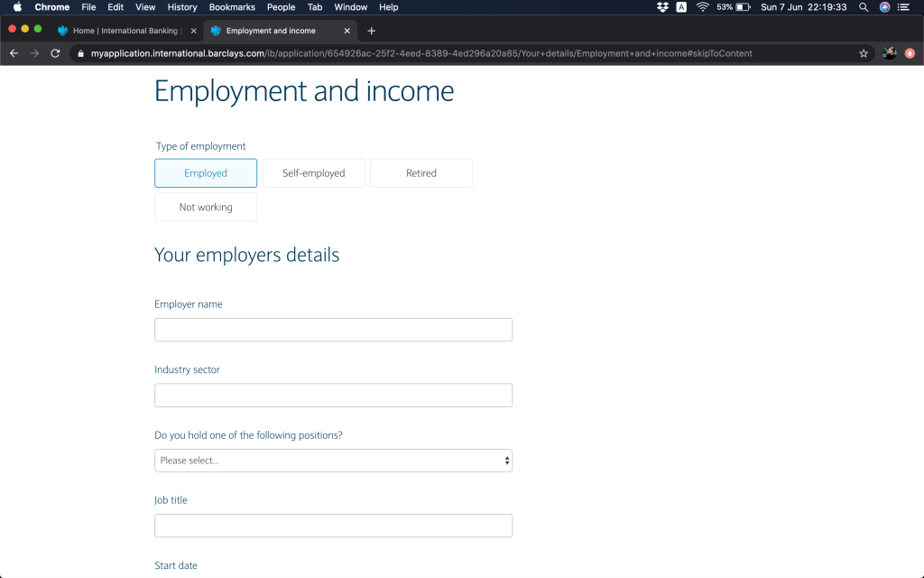Close the Employment and income tab
Viewport: 924px width, 578px height.
[347, 31]
